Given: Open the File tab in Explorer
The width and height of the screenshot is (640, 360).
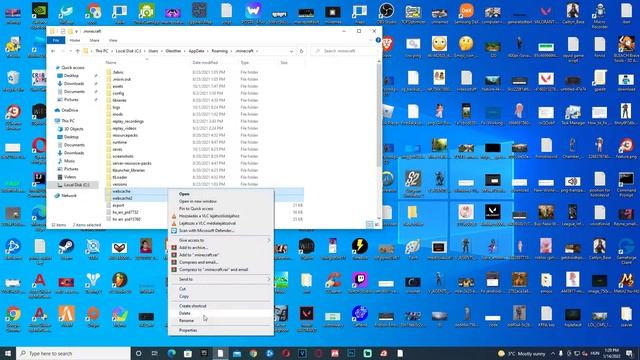Looking at the screenshot, I should pyautogui.click(x=56, y=40).
